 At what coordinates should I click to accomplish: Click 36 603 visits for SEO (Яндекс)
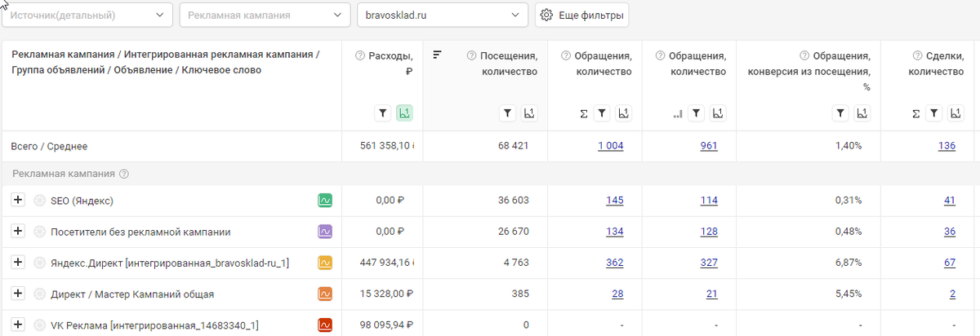click(513, 201)
